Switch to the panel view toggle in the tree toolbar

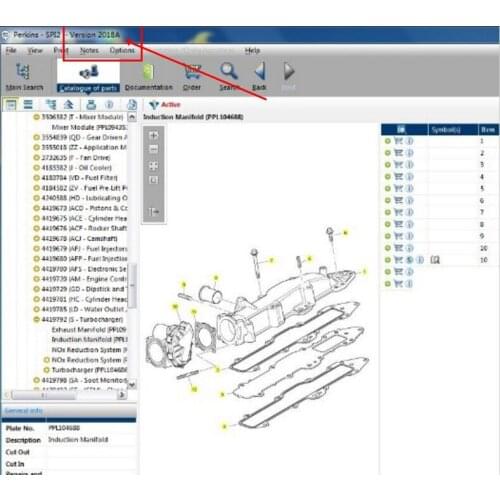tap(11, 105)
